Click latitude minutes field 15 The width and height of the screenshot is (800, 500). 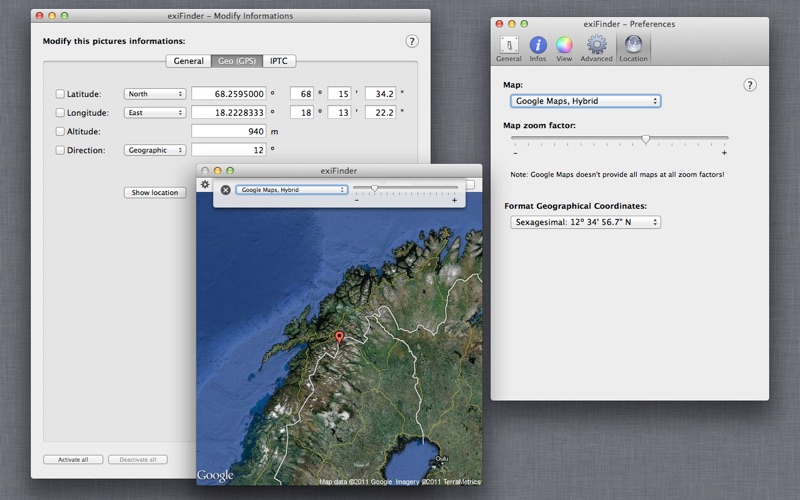[339, 93]
